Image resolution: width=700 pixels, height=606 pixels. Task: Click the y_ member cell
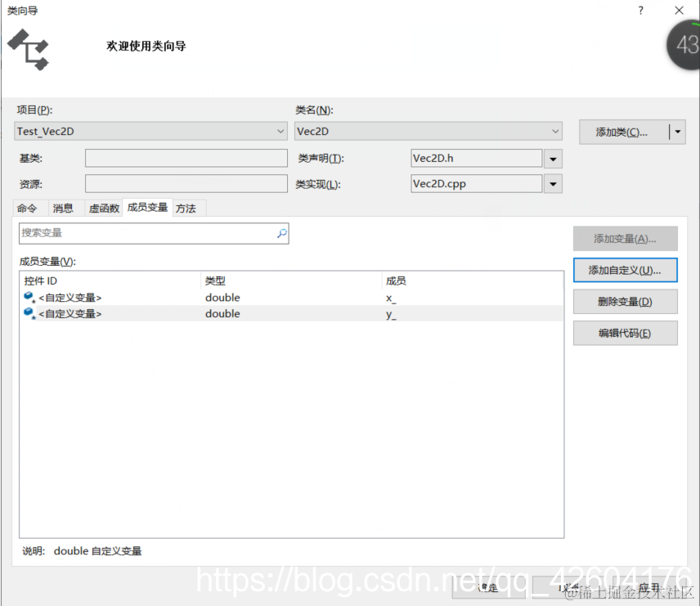pos(391,314)
